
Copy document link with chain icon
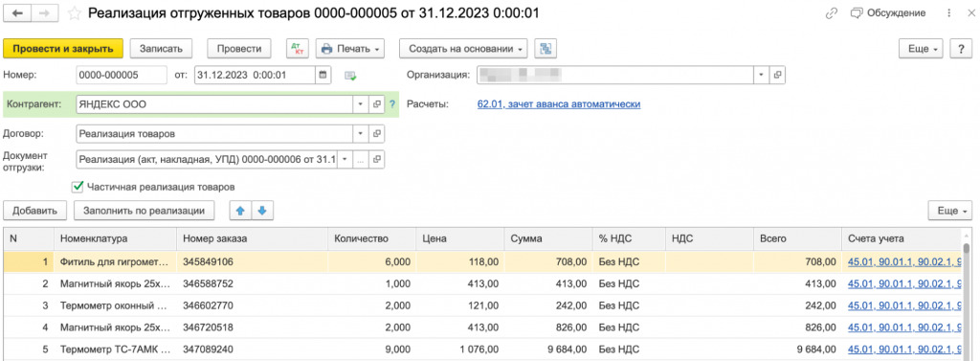pyautogui.click(x=832, y=13)
